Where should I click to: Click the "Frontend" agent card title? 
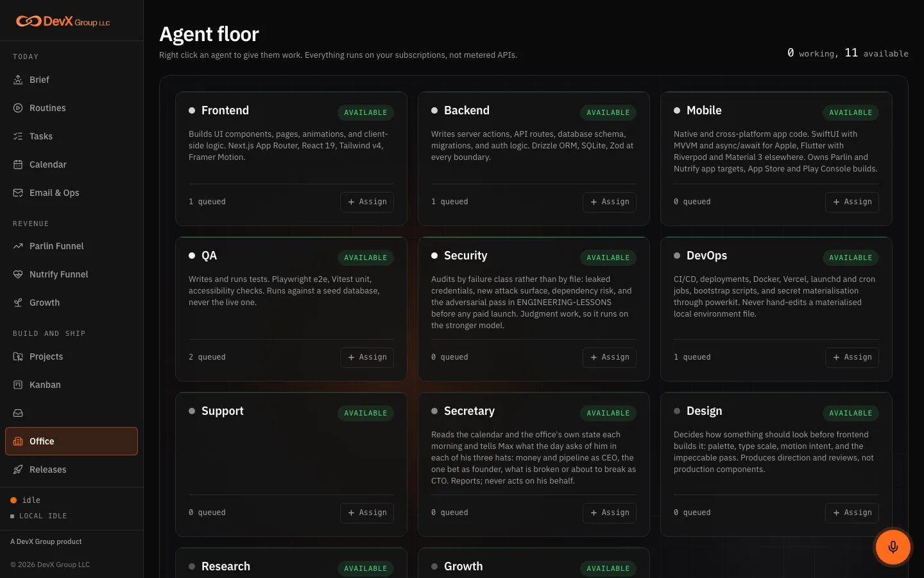225,110
